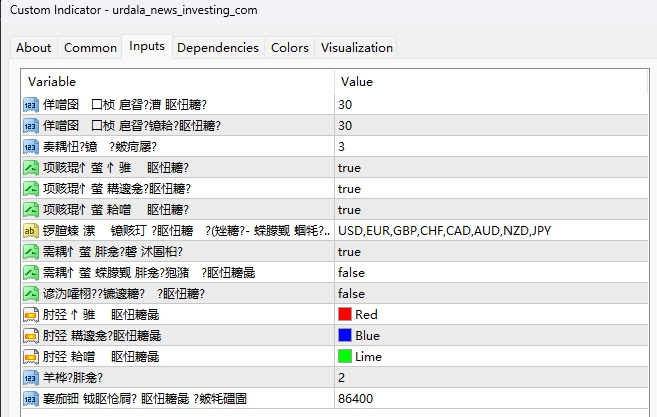
Task: Click the boolean icon of the third true row
Action: 31,210
